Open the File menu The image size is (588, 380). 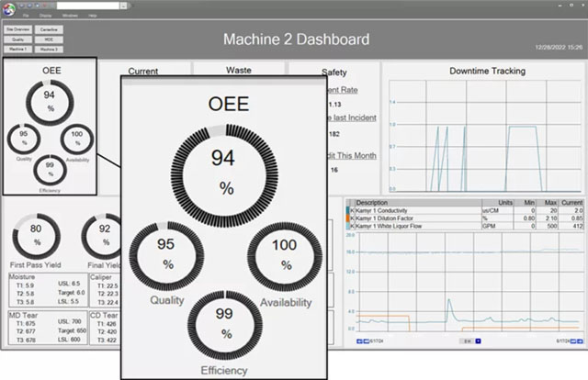[x=26, y=16]
